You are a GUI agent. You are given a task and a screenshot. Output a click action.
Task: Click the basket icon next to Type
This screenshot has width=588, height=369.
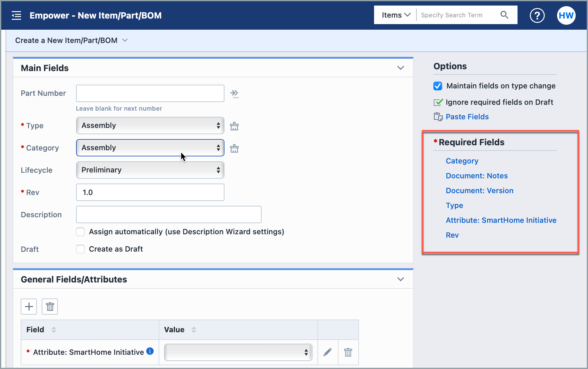[x=234, y=125]
